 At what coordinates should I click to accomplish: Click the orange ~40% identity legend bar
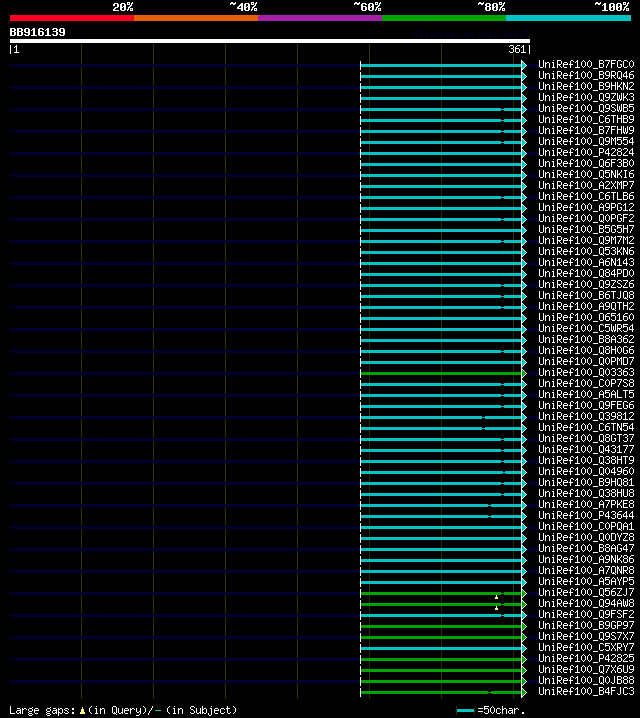point(196,18)
